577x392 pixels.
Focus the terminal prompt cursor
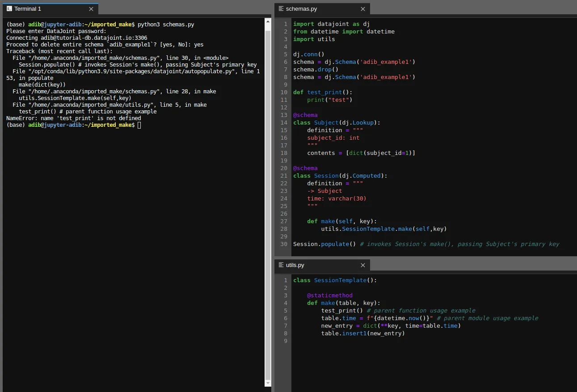[x=139, y=125]
